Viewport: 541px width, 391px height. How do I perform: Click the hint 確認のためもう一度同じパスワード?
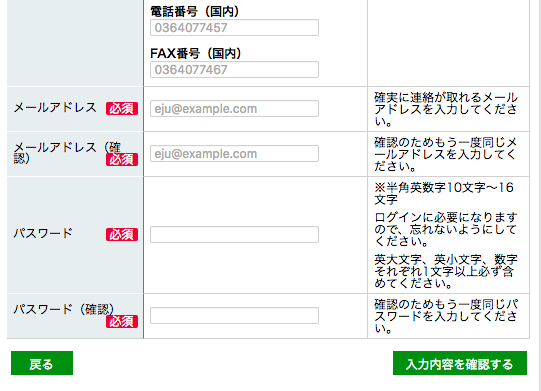click(x=446, y=316)
